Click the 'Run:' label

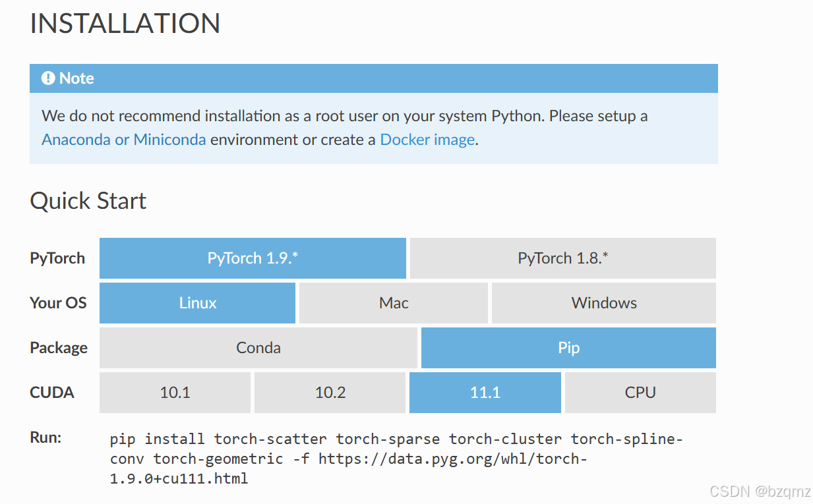point(45,437)
